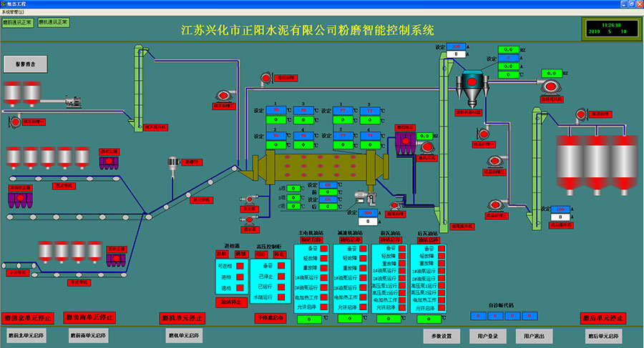The width and height of the screenshot is (644, 348).
Task: Click the 磨机通讯正常 status label
Action: pos(54,22)
